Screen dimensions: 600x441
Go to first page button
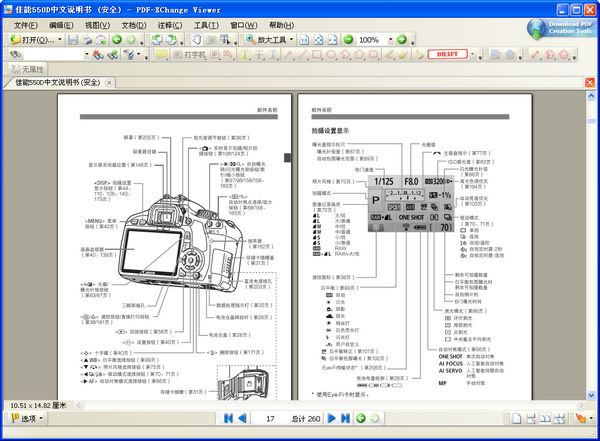[x=228, y=418]
